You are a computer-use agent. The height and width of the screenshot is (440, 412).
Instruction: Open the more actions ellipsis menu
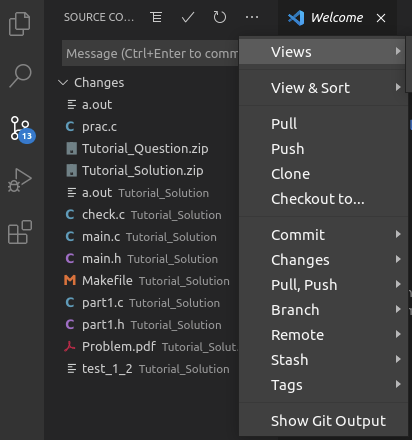(252, 17)
